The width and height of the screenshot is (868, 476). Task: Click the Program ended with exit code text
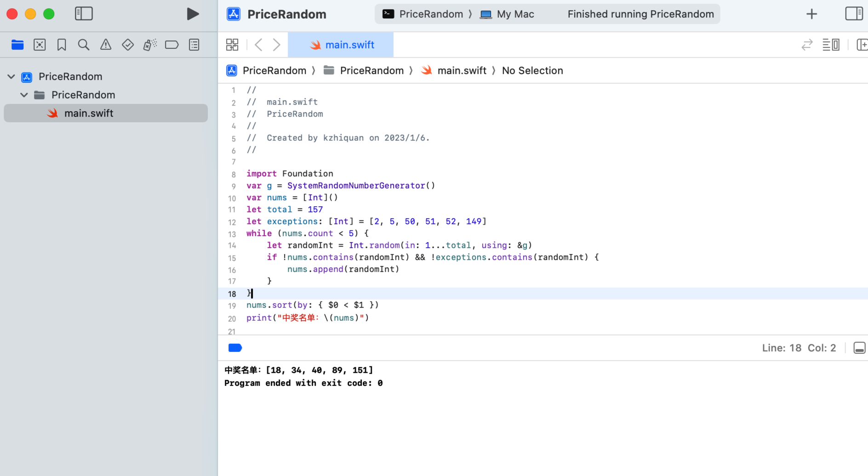[x=303, y=383]
